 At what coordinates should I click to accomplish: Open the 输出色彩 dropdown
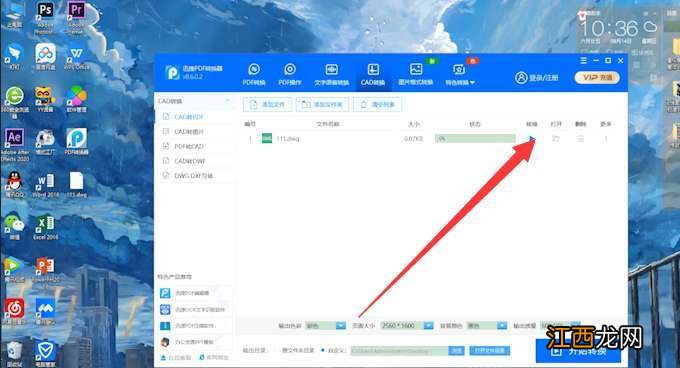point(325,326)
